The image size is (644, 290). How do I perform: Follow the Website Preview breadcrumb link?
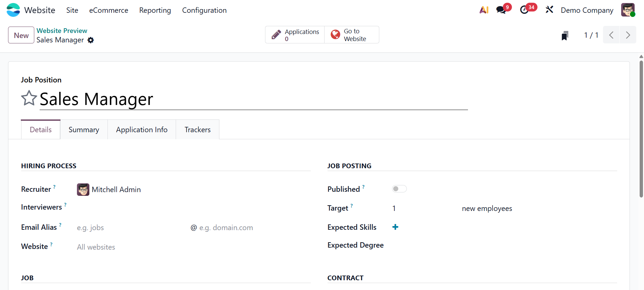pos(62,31)
